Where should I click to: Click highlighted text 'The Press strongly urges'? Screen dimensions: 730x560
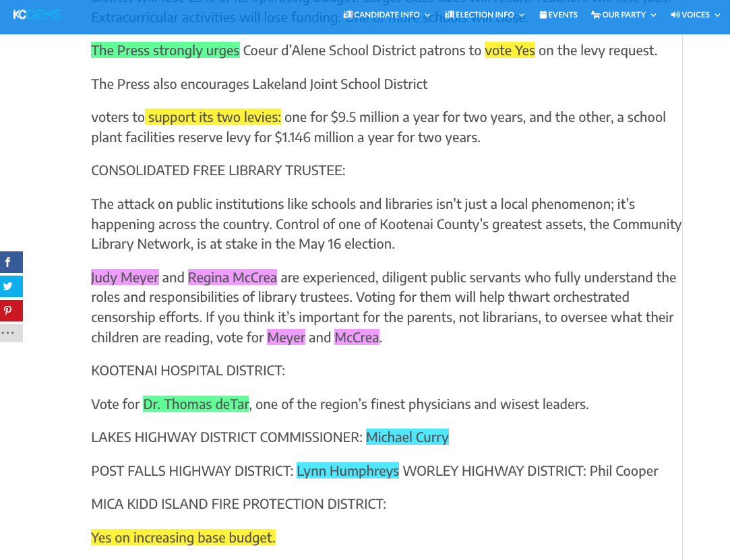[165, 51]
